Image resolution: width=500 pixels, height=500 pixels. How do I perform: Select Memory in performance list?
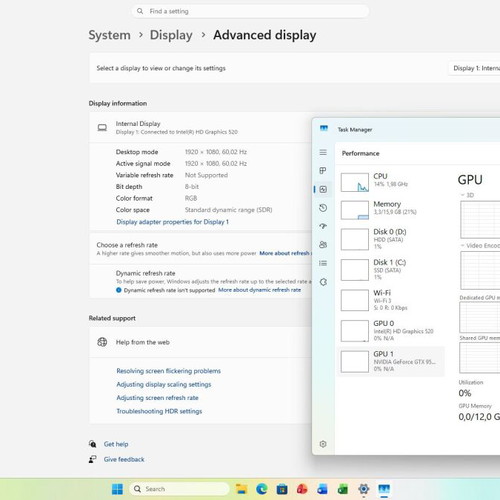[391, 210]
